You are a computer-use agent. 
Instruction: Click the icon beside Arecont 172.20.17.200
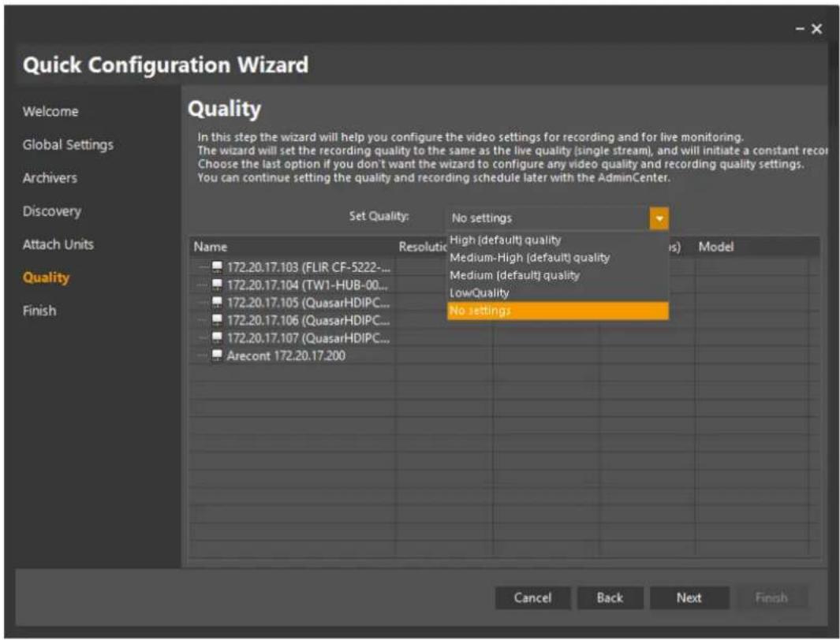(217, 355)
